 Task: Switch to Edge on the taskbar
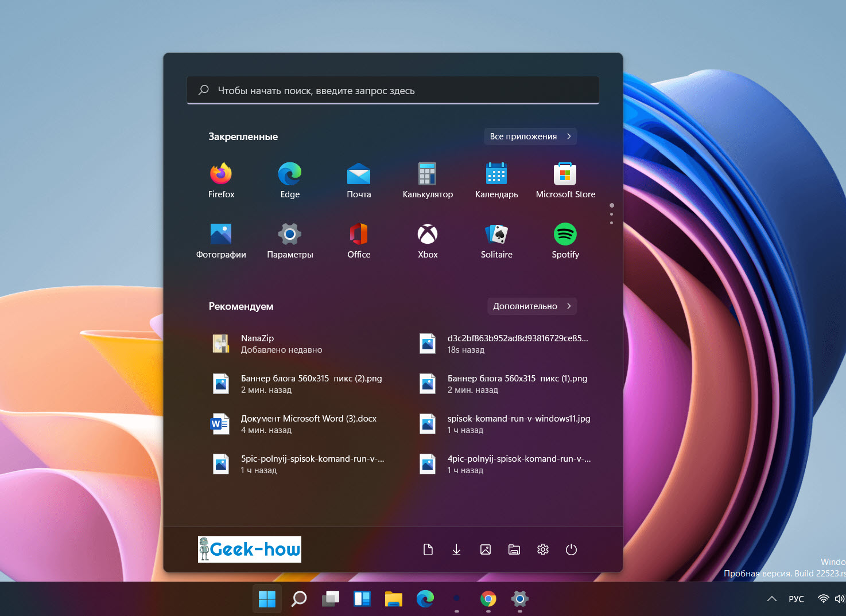click(x=425, y=599)
